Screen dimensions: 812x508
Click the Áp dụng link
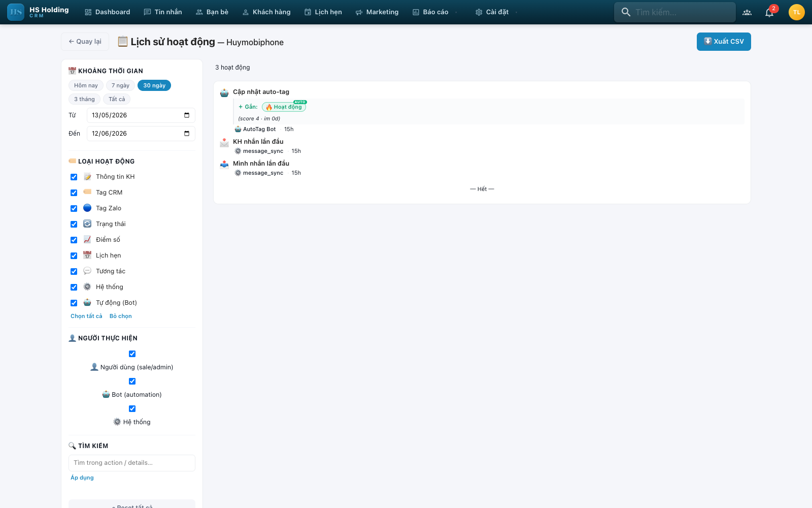82,478
